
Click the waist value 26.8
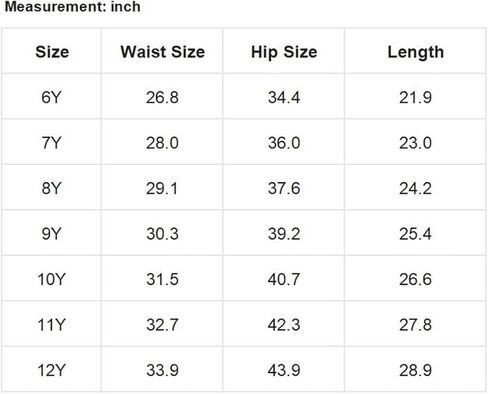pos(162,97)
